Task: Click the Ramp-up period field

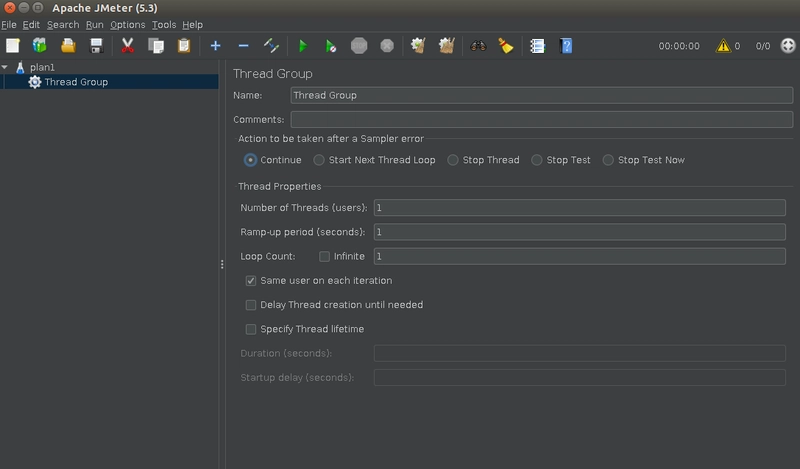Action: [x=580, y=232]
